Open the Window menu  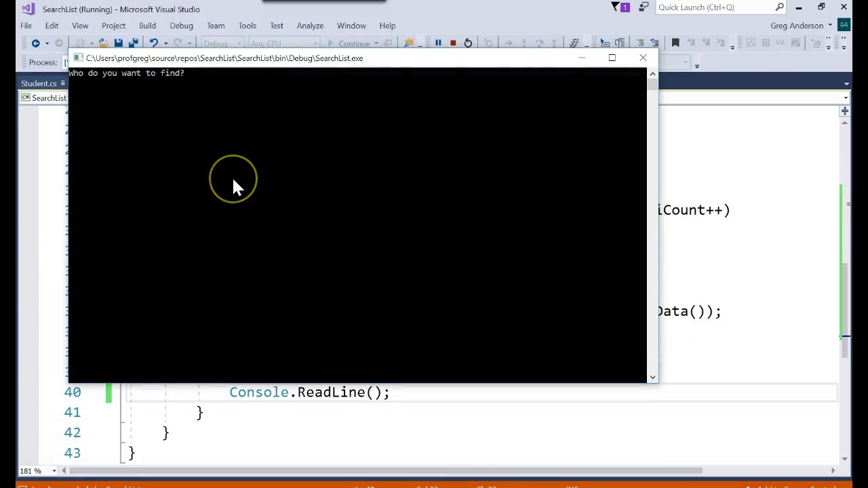coord(351,26)
